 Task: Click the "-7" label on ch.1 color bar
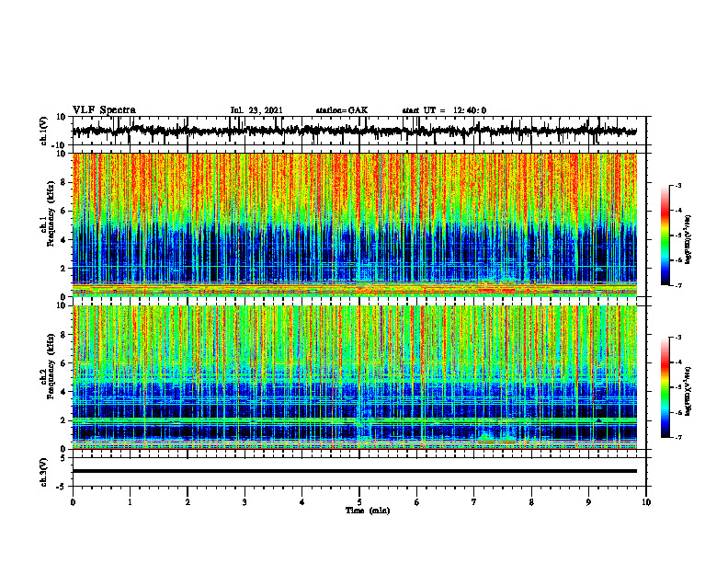(677, 285)
